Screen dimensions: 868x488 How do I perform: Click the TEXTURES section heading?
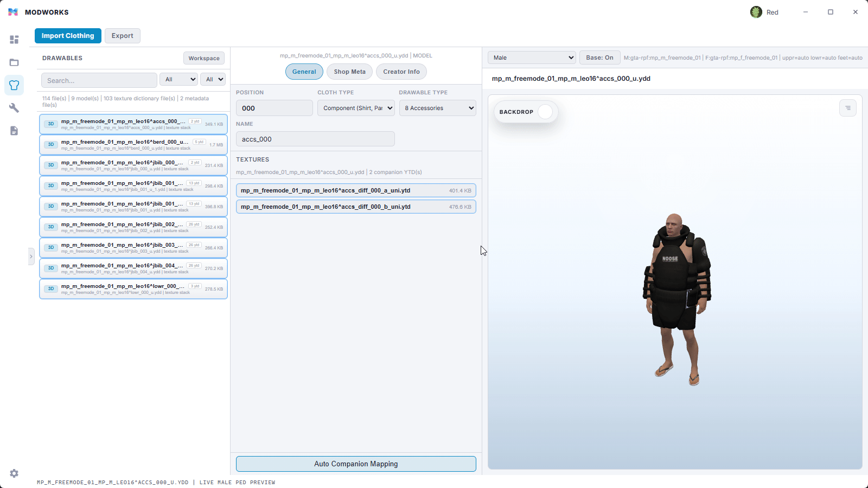coord(252,159)
